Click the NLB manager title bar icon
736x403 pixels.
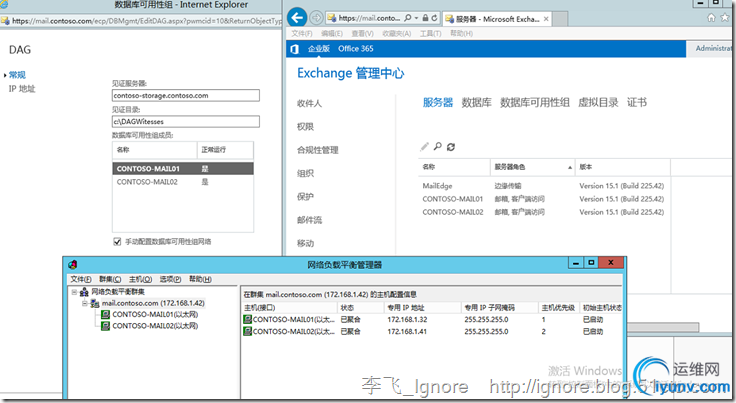(x=72, y=265)
